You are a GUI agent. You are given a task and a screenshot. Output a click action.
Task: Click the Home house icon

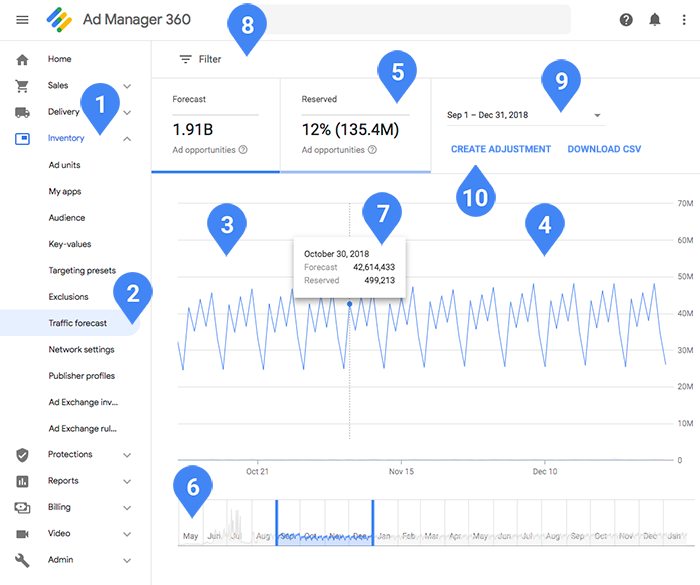pyautogui.click(x=22, y=59)
